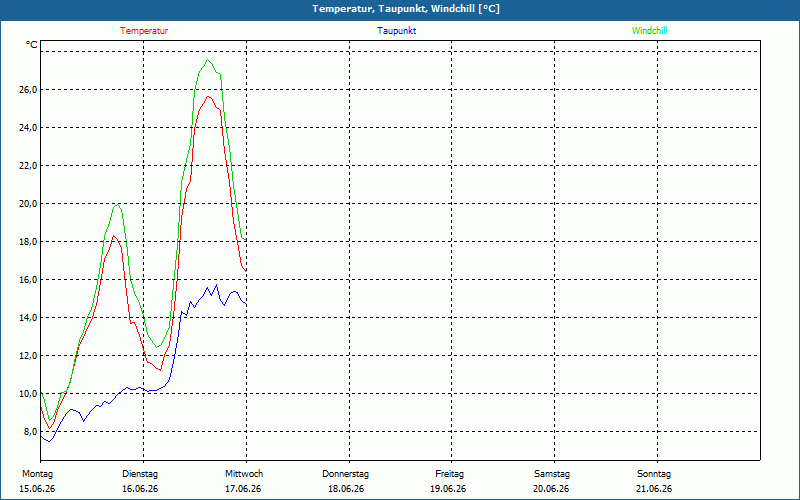Click the date 17.06.26

coord(243,489)
